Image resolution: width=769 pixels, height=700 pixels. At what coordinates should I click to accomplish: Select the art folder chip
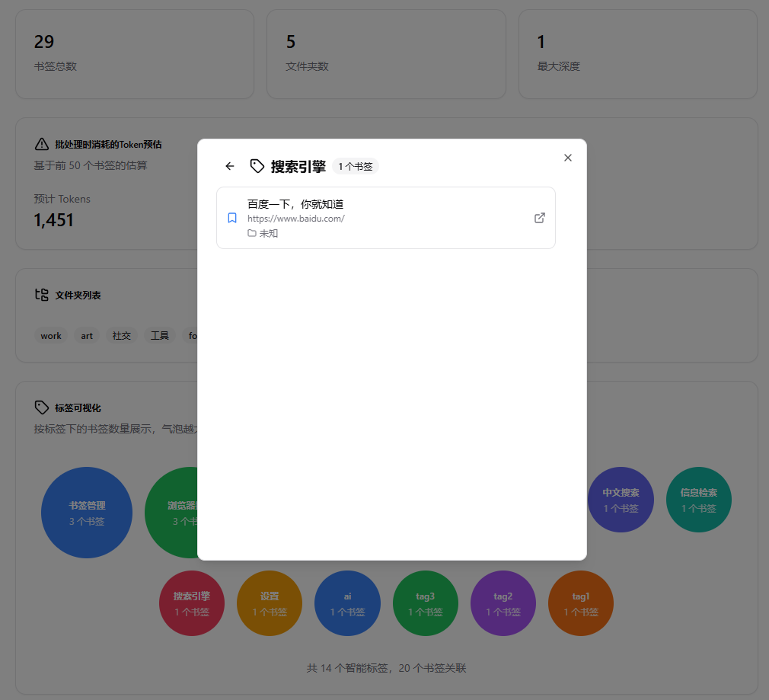[87, 336]
